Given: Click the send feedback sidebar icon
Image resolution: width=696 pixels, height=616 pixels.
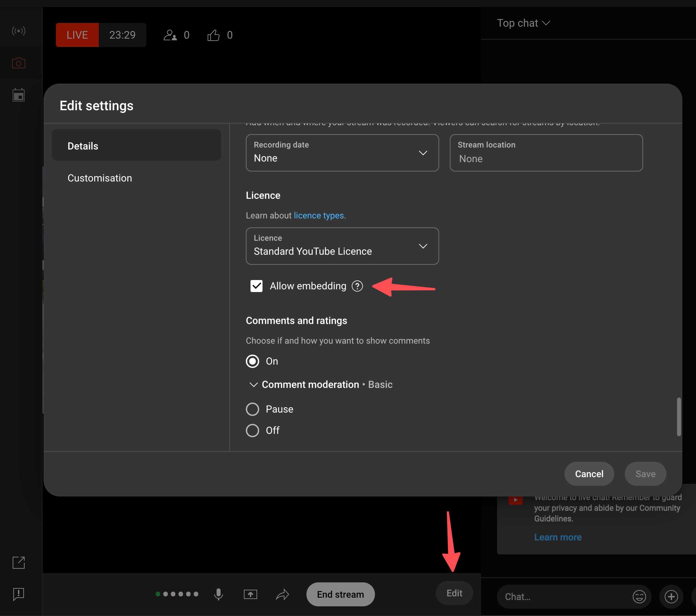Looking at the screenshot, I should point(18,594).
